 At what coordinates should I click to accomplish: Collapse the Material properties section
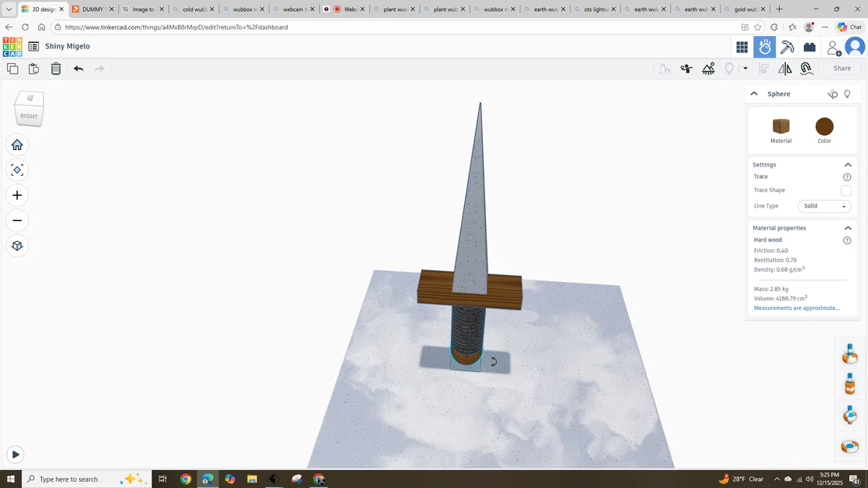(848, 228)
